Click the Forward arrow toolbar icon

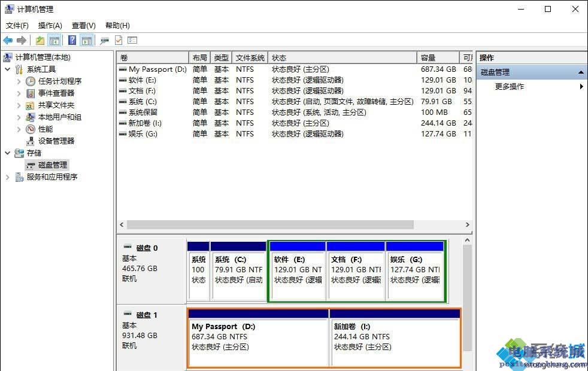pos(22,40)
